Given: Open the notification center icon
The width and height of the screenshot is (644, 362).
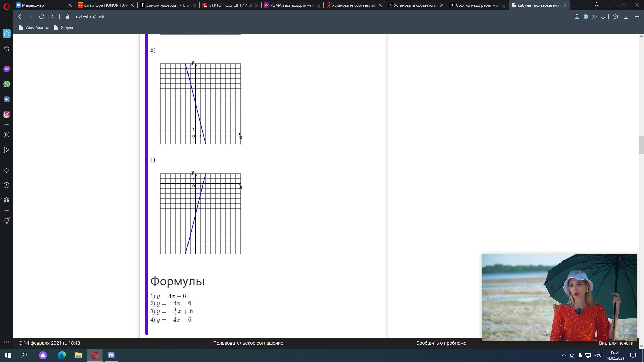Looking at the screenshot, I should coord(633,355).
